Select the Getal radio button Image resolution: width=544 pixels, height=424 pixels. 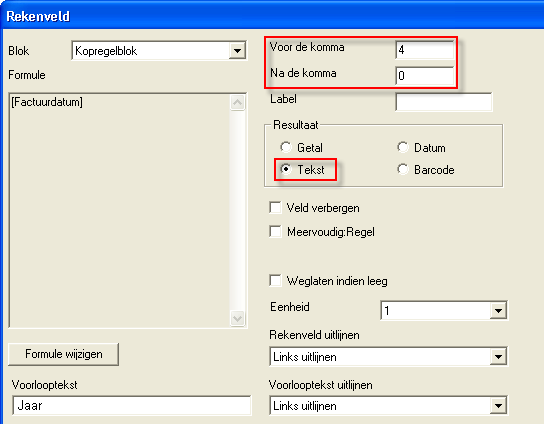pyautogui.click(x=286, y=147)
